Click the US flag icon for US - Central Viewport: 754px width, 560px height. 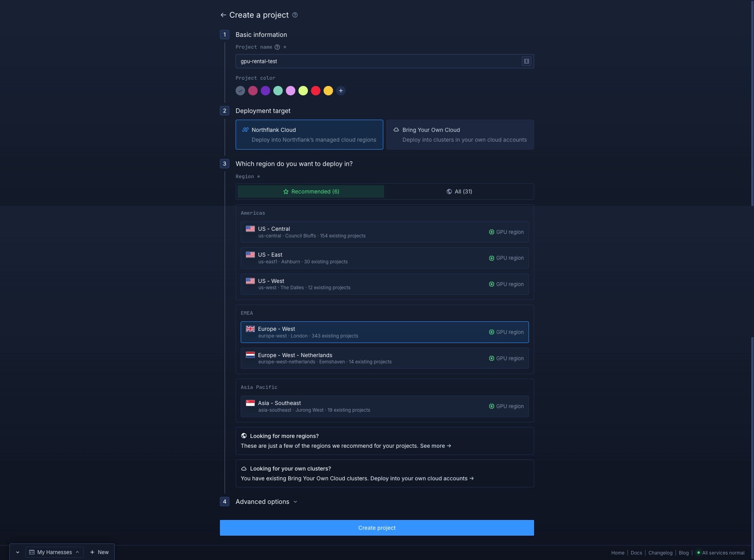click(250, 228)
